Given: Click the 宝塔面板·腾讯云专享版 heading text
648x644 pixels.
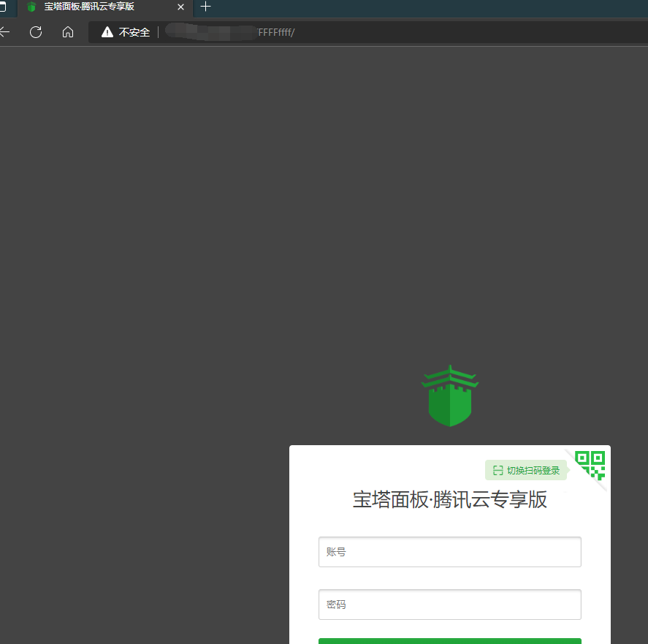Looking at the screenshot, I should [449, 500].
